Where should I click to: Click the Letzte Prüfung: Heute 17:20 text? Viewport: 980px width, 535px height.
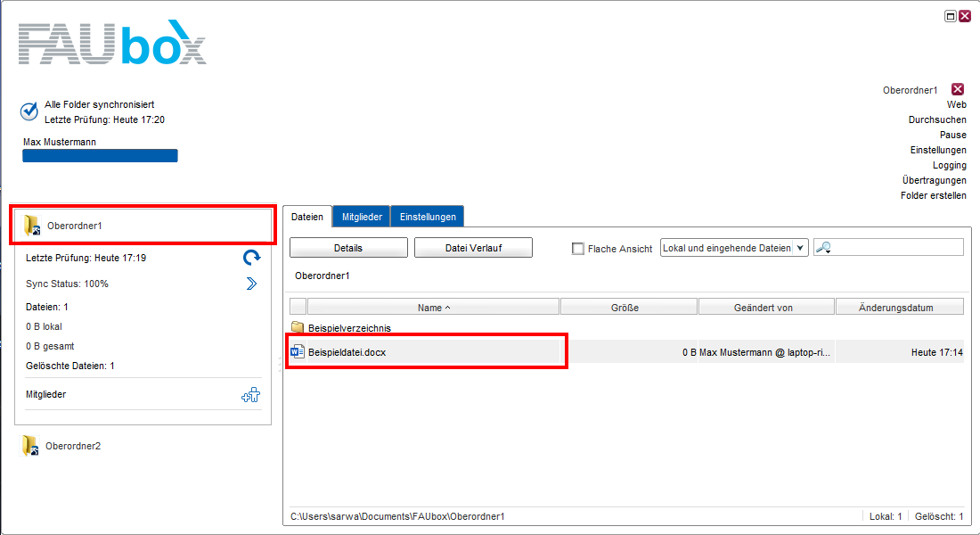coord(104,119)
